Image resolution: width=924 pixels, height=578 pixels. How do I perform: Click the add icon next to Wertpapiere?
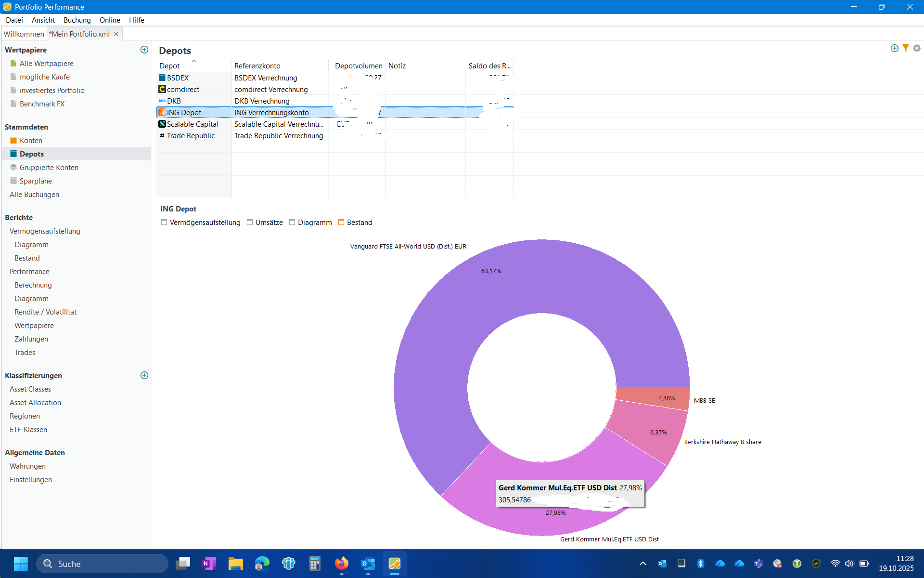pos(144,50)
